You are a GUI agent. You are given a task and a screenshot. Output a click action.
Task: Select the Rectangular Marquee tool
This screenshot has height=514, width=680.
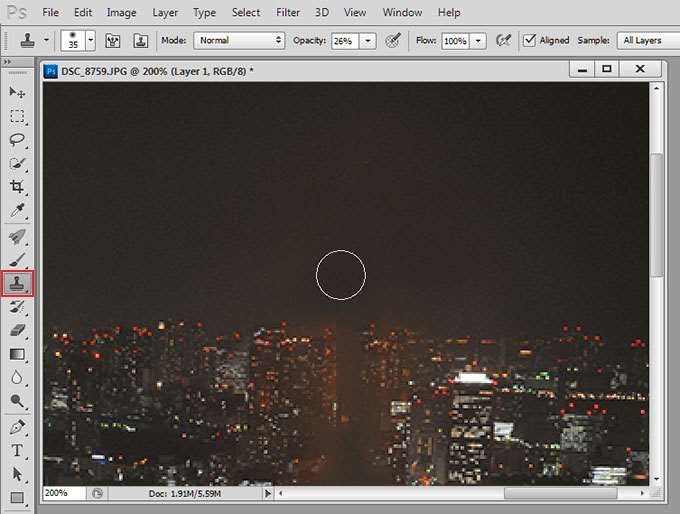tap(17, 116)
